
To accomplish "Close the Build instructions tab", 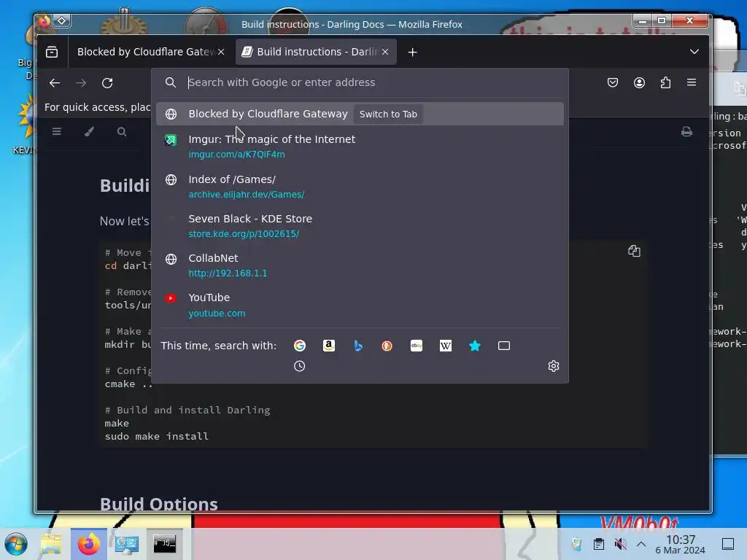I will (x=385, y=52).
